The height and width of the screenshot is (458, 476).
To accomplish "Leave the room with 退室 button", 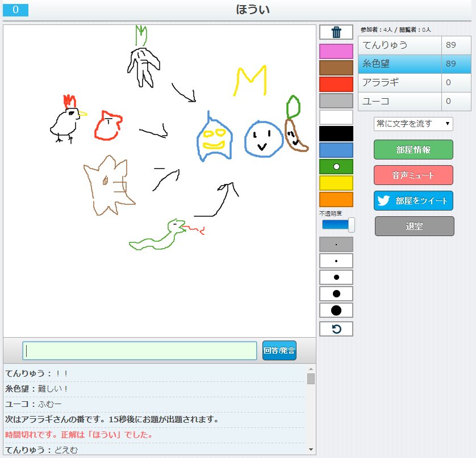I will coord(415,226).
